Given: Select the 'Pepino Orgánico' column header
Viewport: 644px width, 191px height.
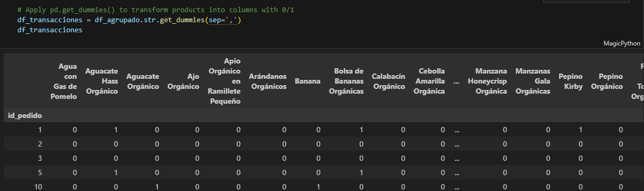Looking at the screenshot, I should (608, 81).
